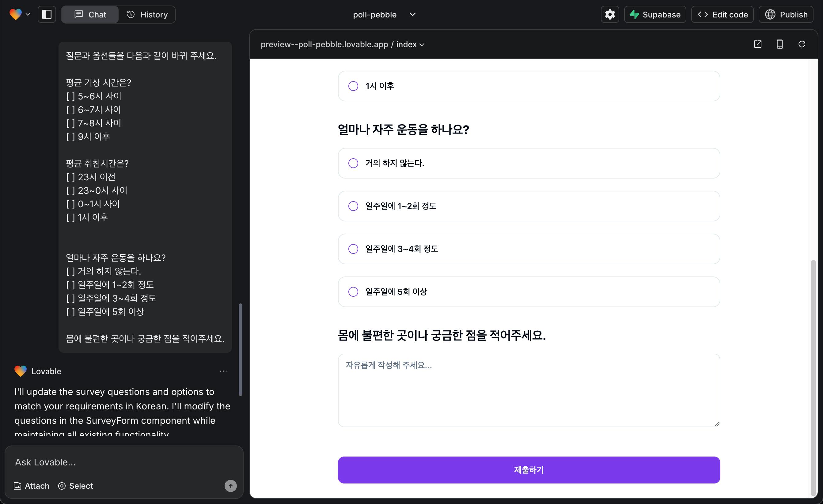
Task: Switch to mobile device preview icon
Action: click(x=779, y=44)
